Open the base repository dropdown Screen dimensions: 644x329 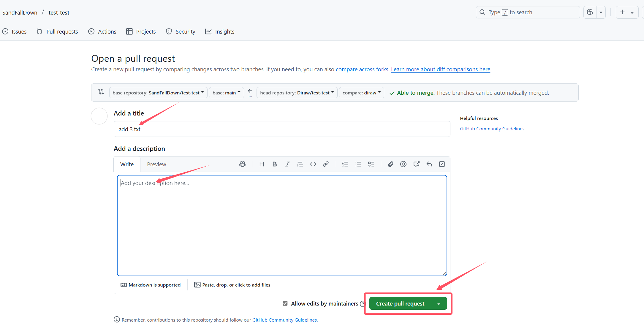click(158, 93)
